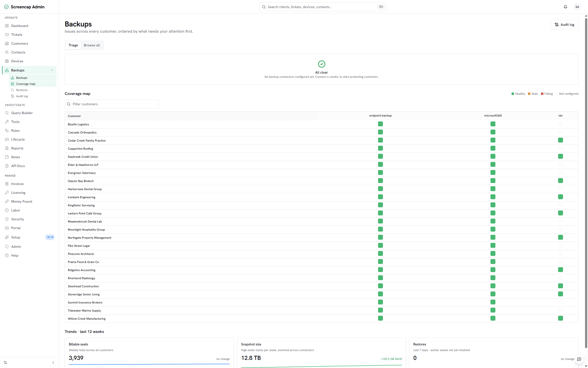This screenshot has height=368, width=588.
Task: Click the Audit log button at top right
Action: (564, 25)
